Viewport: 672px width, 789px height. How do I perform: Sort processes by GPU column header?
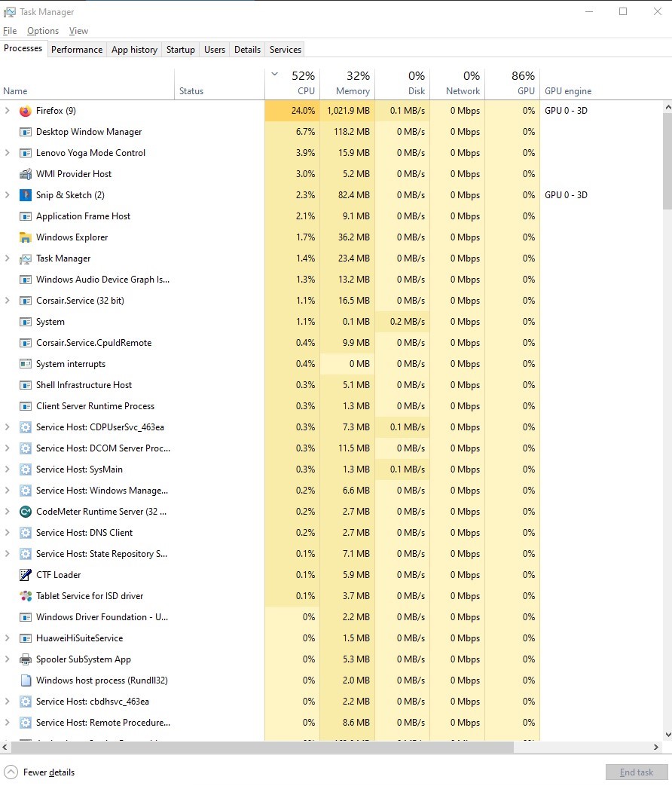click(512, 84)
